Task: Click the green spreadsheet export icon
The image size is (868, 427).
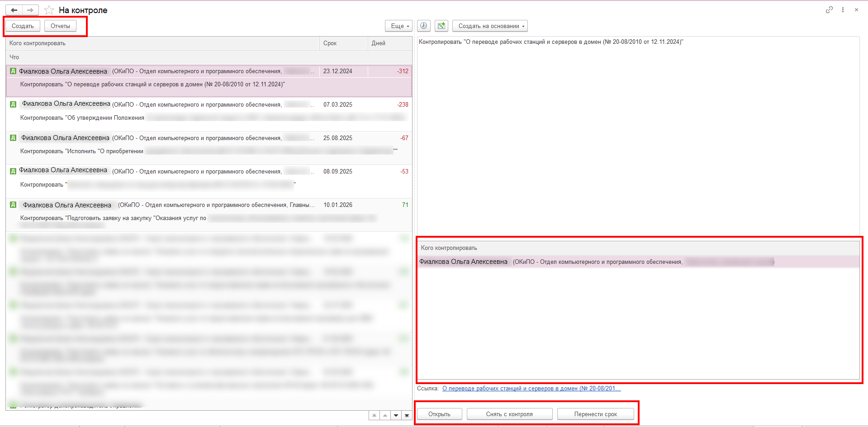Action: tap(441, 26)
